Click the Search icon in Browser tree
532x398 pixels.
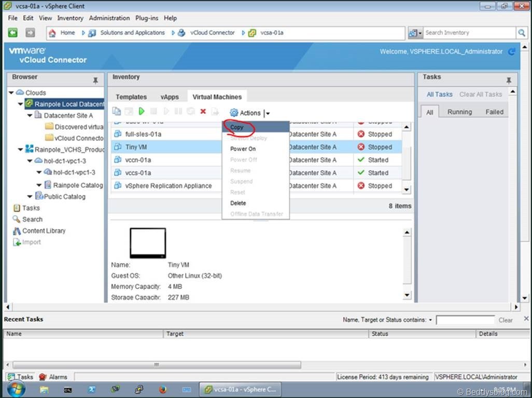coord(17,219)
